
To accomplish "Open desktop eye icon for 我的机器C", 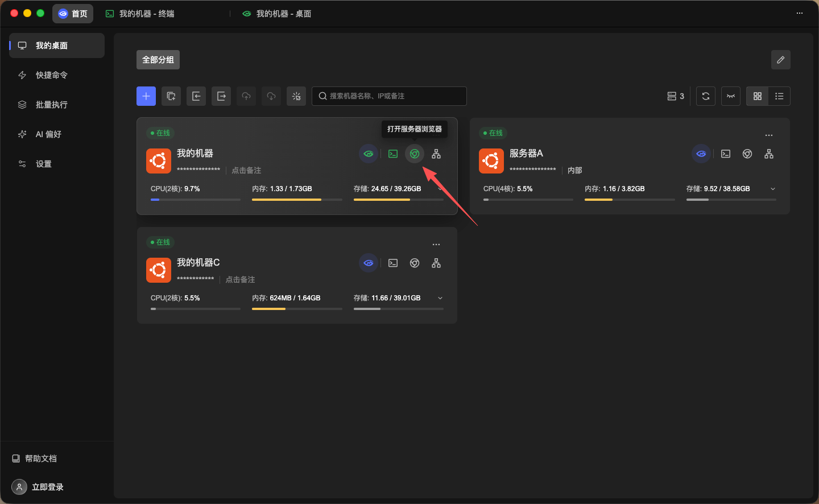I will coord(369,263).
